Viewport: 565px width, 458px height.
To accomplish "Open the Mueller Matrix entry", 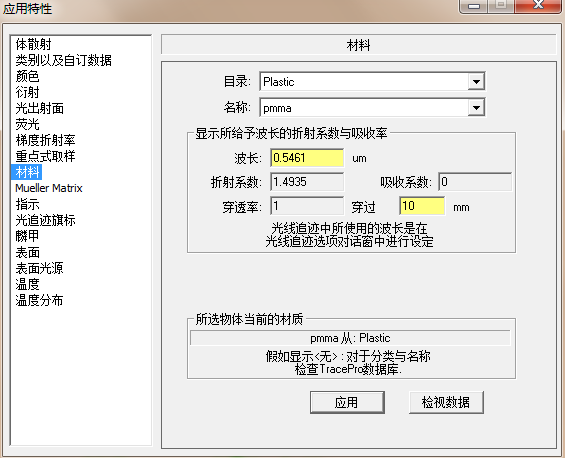I will click(x=49, y=188).
